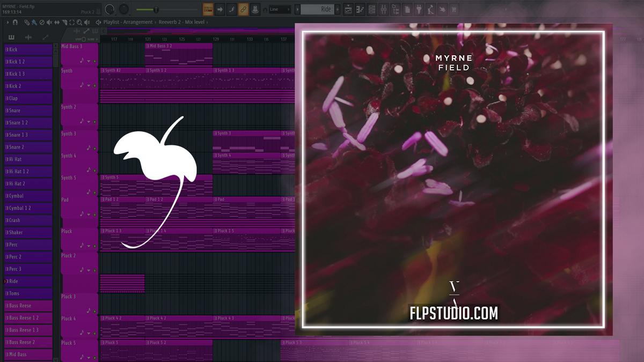Select the Hi Hat channel button
Screen dimensions: 644x362
coord(28,159)
